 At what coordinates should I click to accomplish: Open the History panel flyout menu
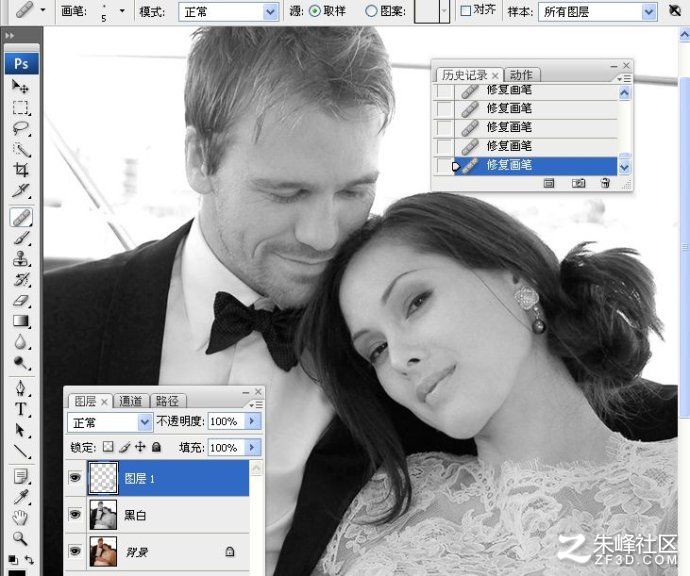click(x=624, y=79)
